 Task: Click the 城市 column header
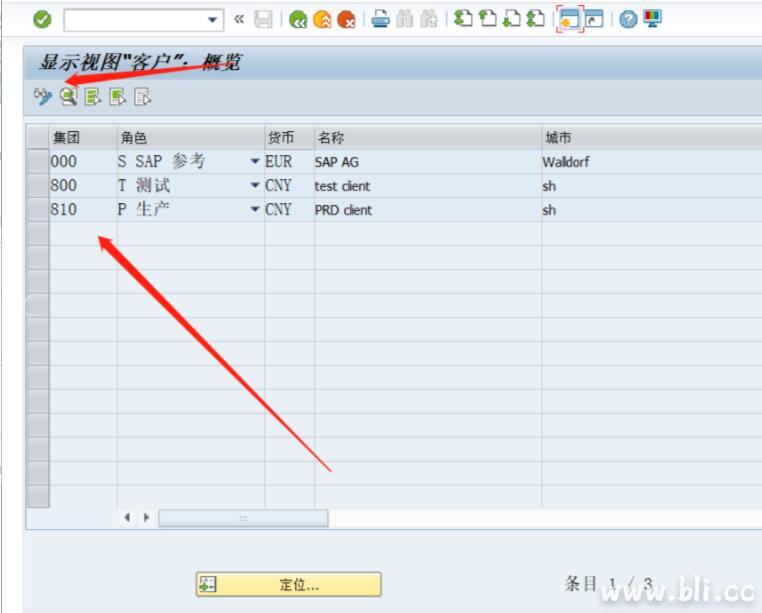(652, 138)
